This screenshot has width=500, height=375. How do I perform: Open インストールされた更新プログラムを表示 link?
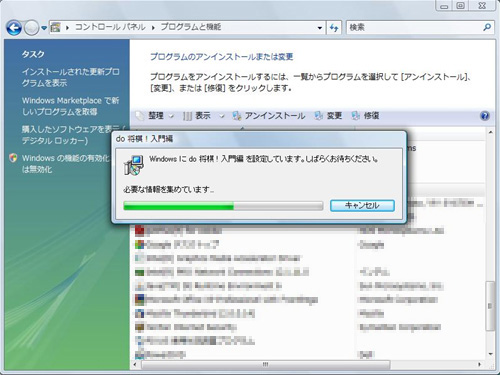[x=70, y=77]
